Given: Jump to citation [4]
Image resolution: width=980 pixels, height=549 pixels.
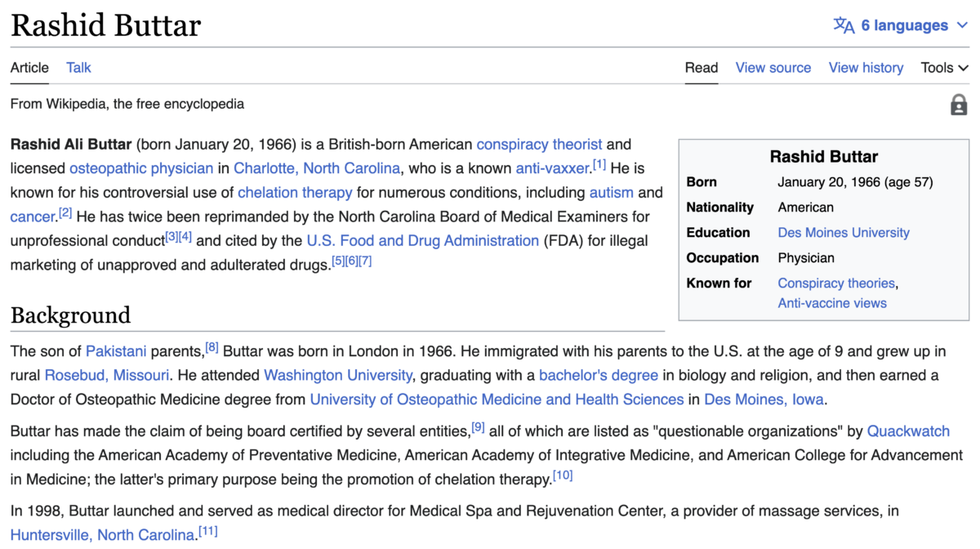Looking at the screenshot, I should click(185, 237).
